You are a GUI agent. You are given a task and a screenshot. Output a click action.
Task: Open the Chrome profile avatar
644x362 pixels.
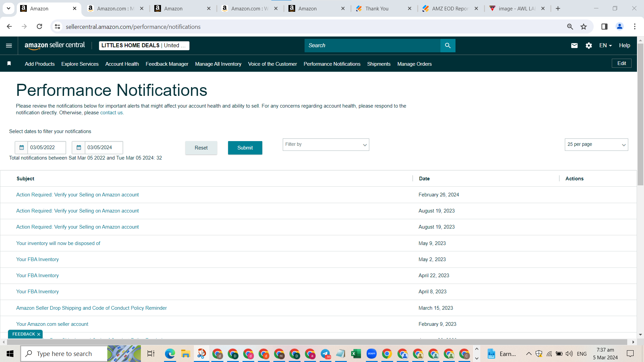tap(620, 26)
